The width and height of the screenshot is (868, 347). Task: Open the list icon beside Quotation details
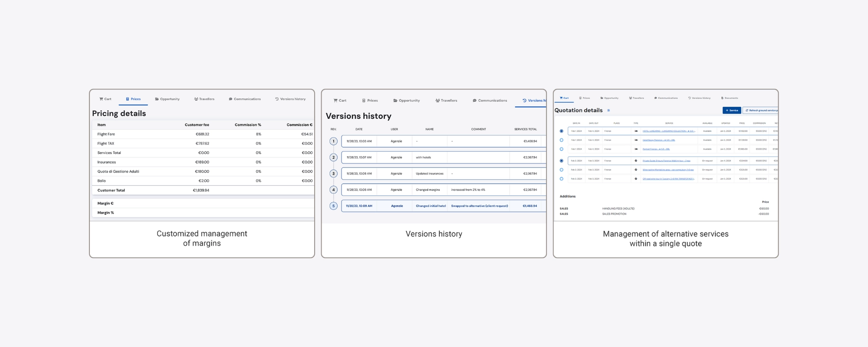click(608, 111)
